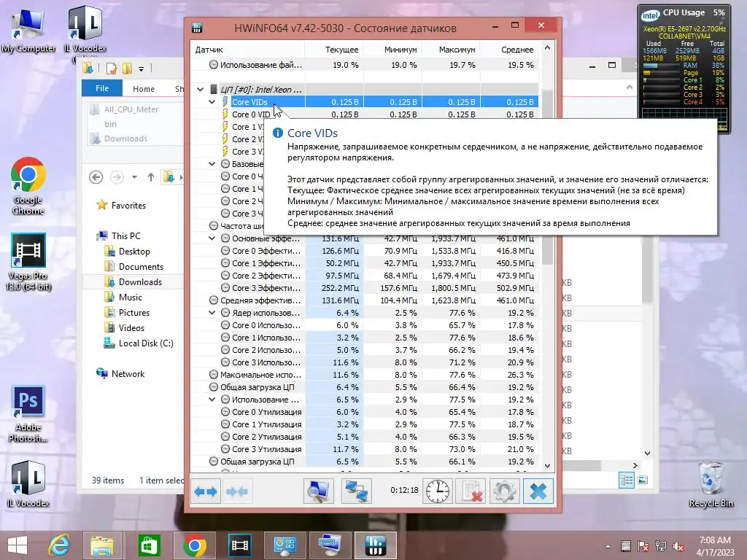Image resolution: width=747 pixels, height=560 pixels.
Task: Select the Максимальное испо… row
Action: [365, 375]
